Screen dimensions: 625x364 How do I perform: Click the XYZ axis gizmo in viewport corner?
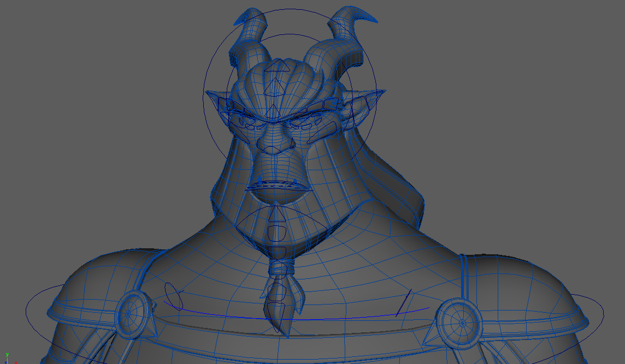tap(8, 359)
